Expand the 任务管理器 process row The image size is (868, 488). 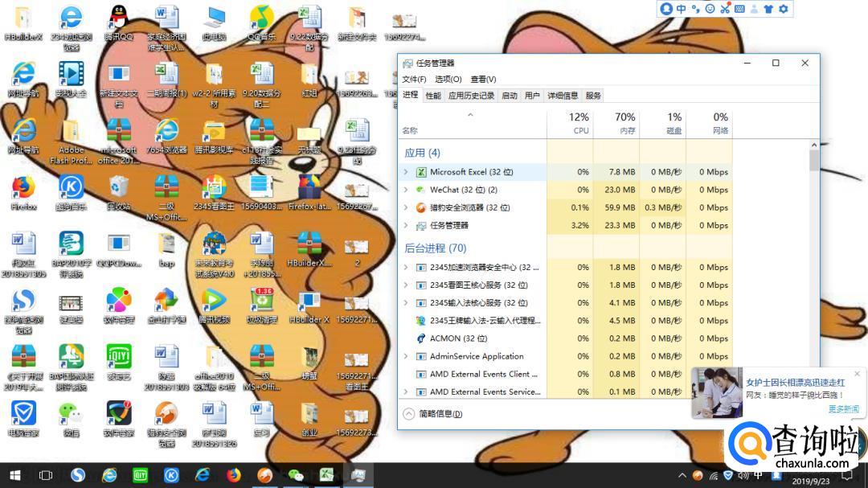[x=406, y=225]
